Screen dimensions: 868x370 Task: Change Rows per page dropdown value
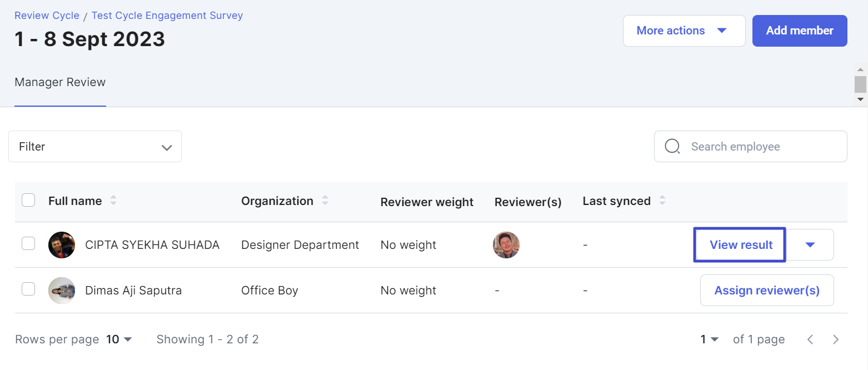point(119,339)
